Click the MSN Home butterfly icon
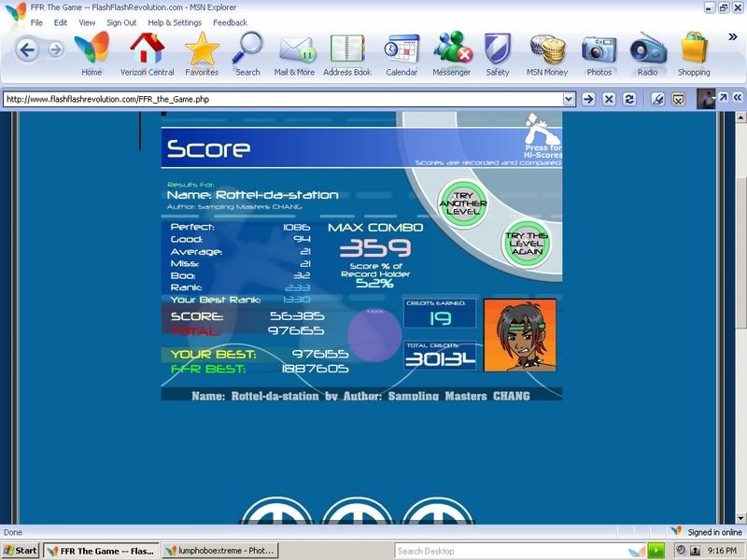 pos(92,49)
